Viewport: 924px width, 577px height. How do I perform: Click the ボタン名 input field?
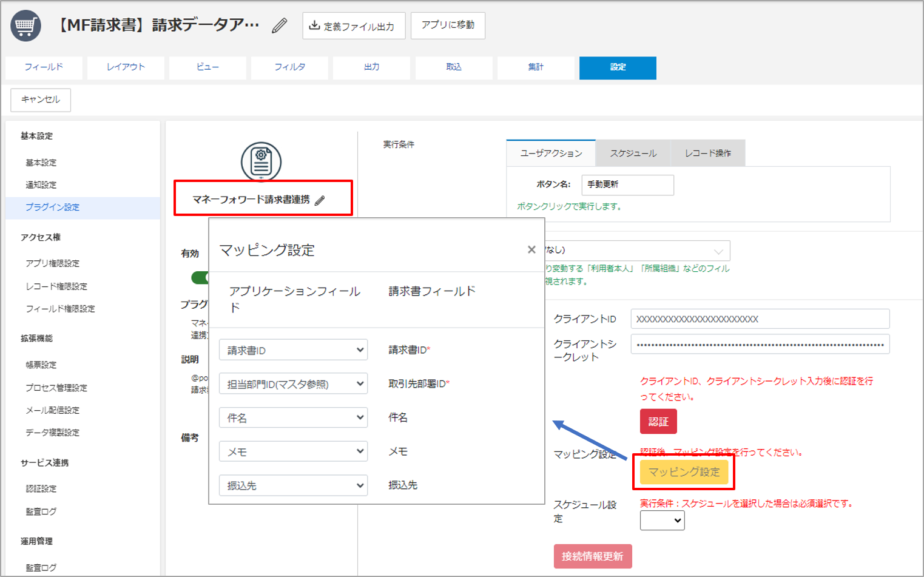(627, 185)
